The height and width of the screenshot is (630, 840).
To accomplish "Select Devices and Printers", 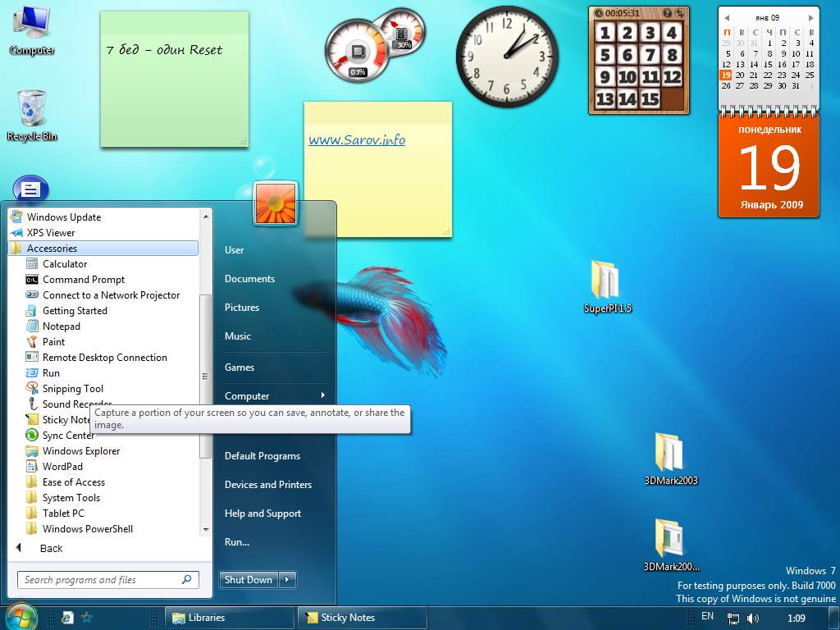I will tap(267, 485).
